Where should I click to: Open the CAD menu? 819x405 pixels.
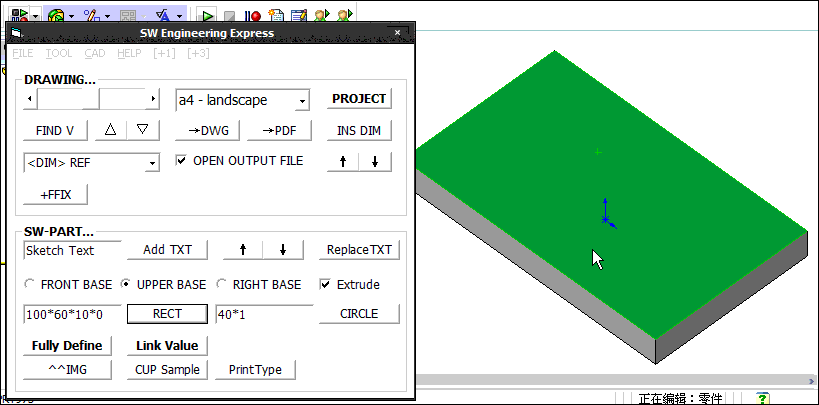pyautogui.click(x=95, y=53)
